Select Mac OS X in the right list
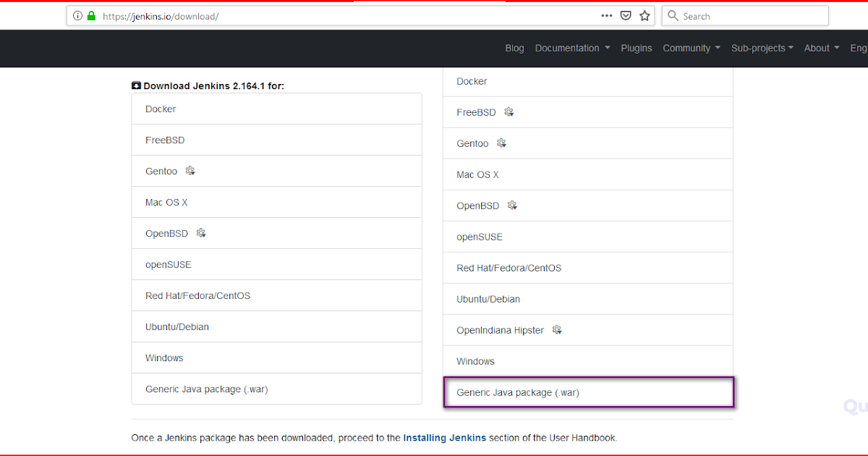 (477, 174)
